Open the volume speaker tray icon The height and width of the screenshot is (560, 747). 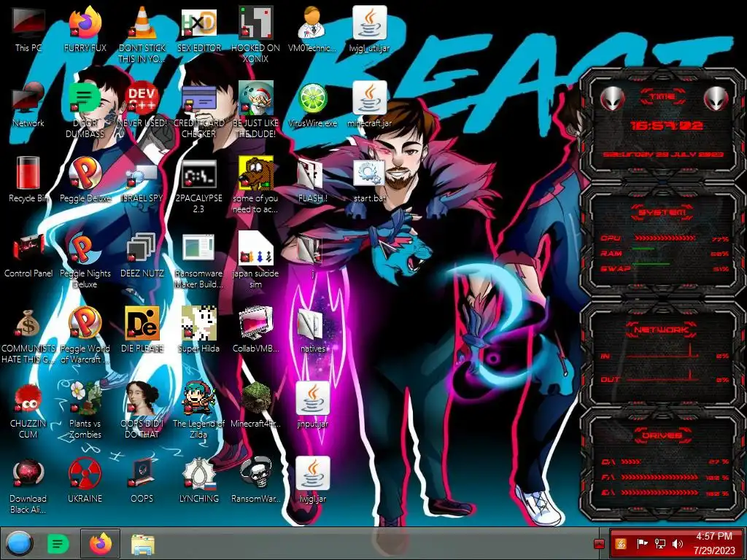(x=677, y=543)
